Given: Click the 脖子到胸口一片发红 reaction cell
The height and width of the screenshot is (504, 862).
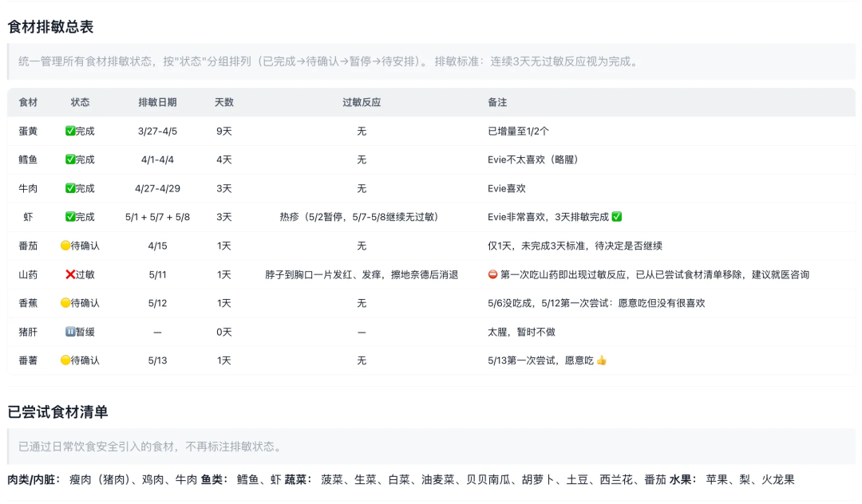Looking at the screenshot, I should 362,274.
